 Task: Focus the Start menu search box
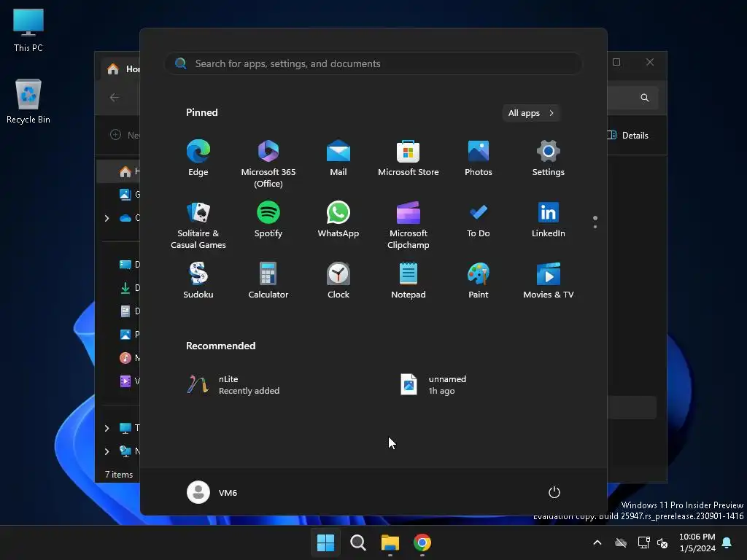point(373,64)
